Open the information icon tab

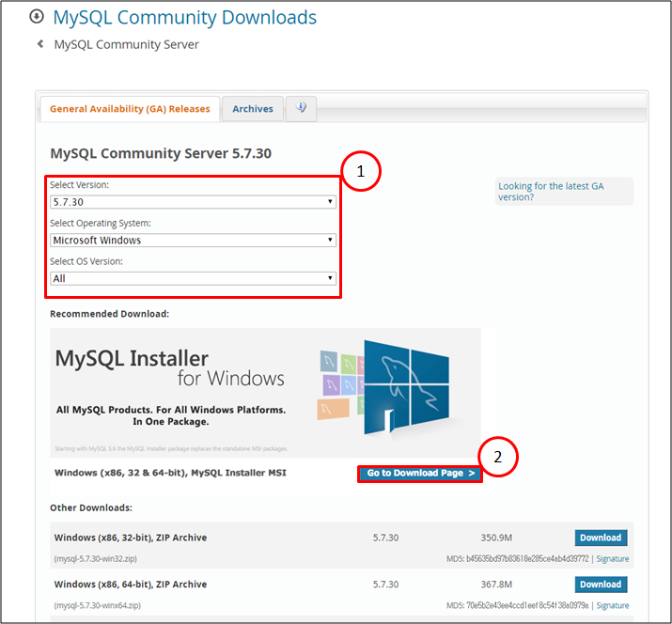(x=302, y=108)
